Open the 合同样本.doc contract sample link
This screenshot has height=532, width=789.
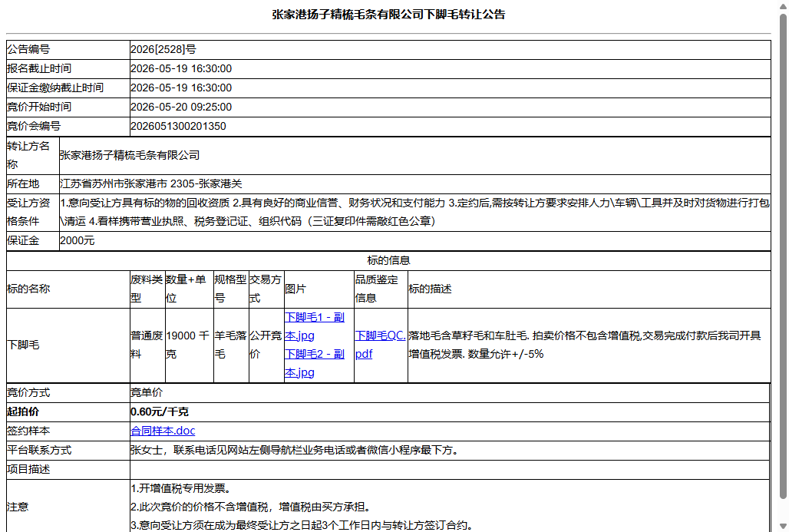163,431
